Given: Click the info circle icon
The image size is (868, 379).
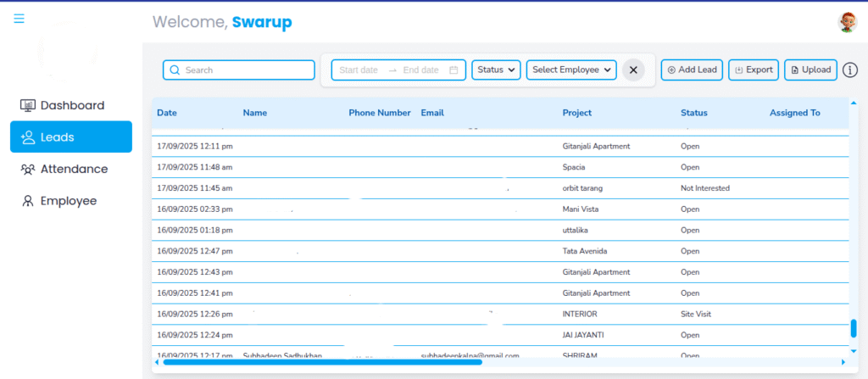Looking at the screenshot, I should coord(850,70).
